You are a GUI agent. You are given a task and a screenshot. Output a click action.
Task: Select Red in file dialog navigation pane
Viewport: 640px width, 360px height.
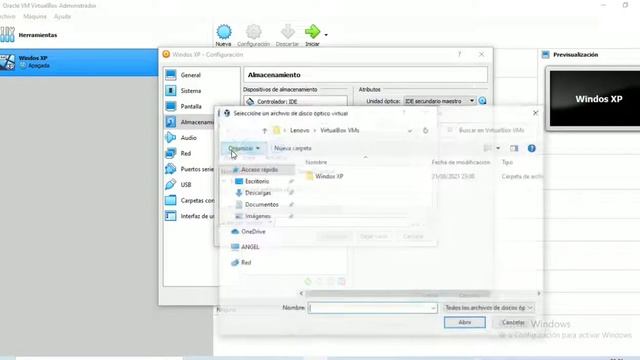[246, 262]
